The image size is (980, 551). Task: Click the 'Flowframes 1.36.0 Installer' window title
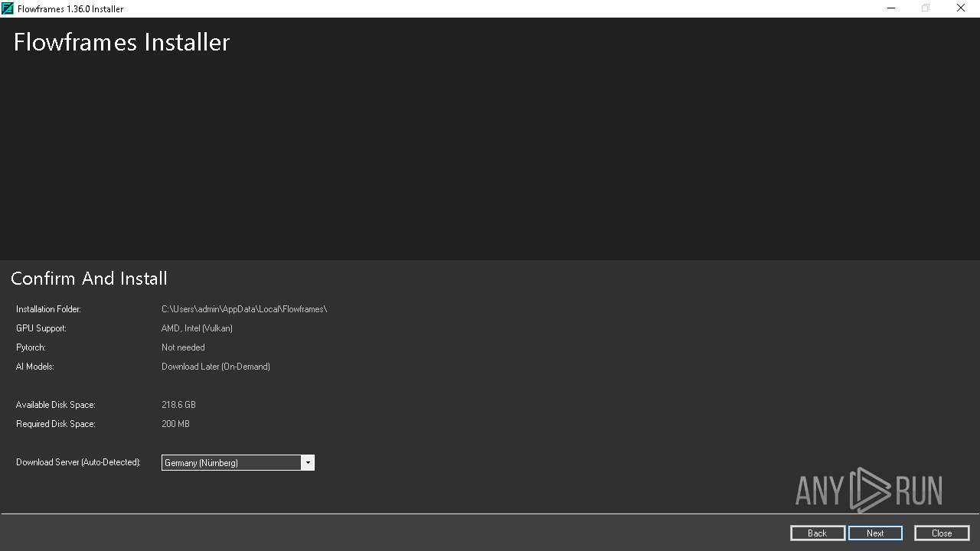tap(70, 9)
